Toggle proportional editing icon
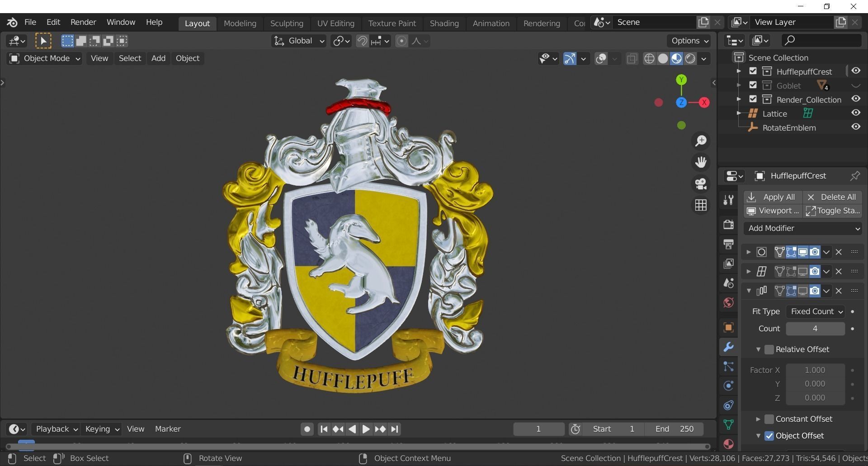 (x=401, y=41)
